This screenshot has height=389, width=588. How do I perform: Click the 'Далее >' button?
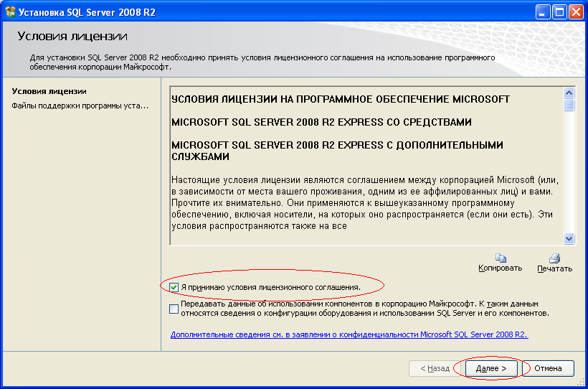(x=491, y=368)
